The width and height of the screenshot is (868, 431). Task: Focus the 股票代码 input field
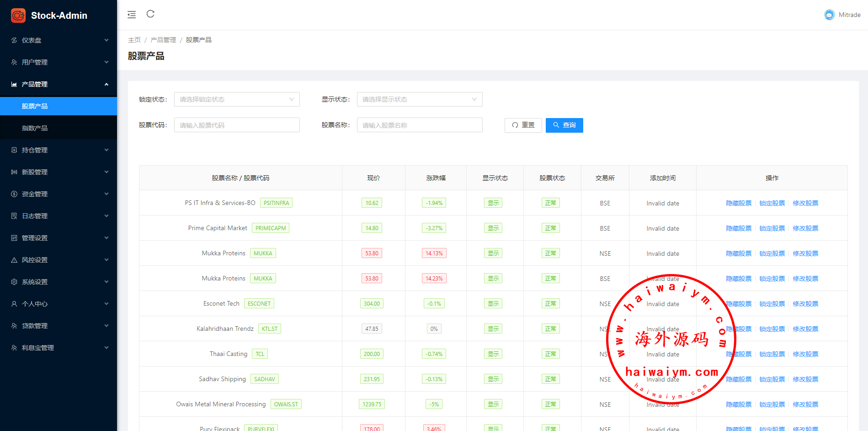(x=237, y=125)
